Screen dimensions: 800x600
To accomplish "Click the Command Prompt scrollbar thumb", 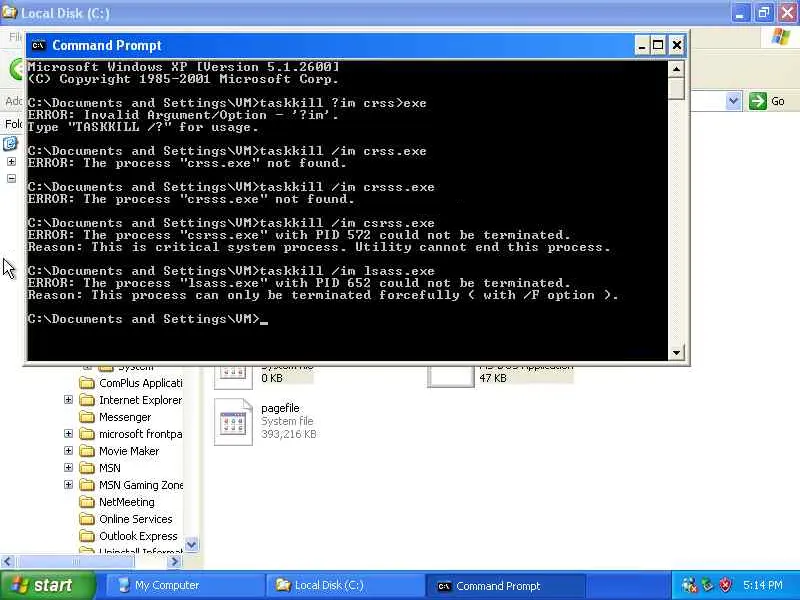I will tap(676, 88).
